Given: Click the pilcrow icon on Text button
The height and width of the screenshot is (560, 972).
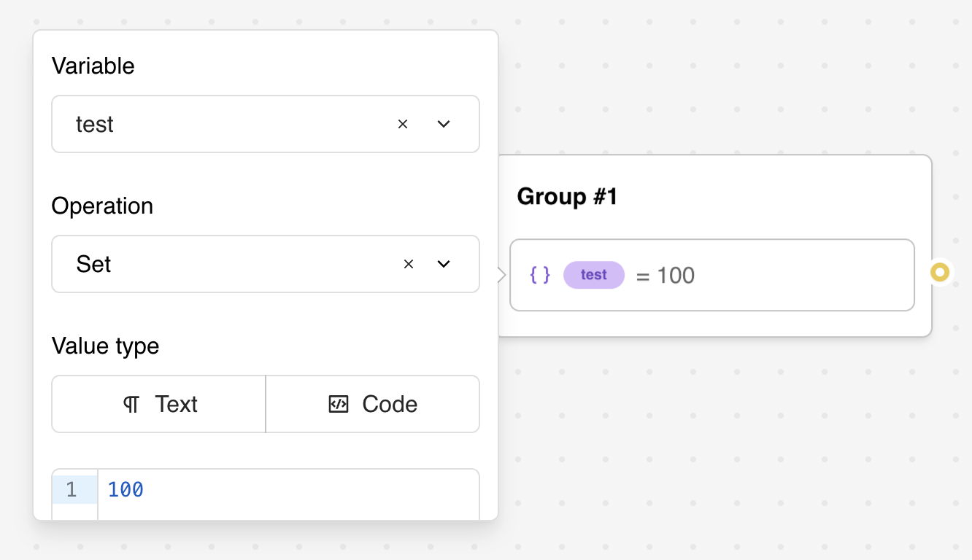Looking at the screenshot, I should click(131, 405).
